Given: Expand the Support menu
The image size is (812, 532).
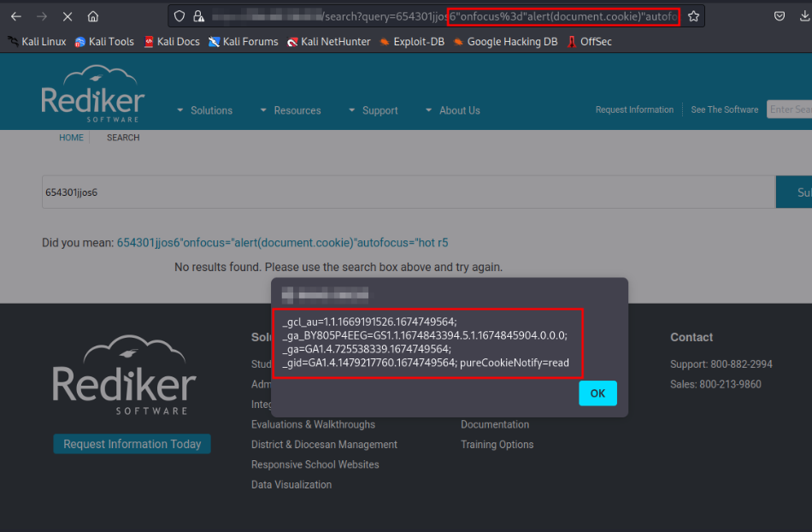Looking at the screenshot, I should 374,110.
